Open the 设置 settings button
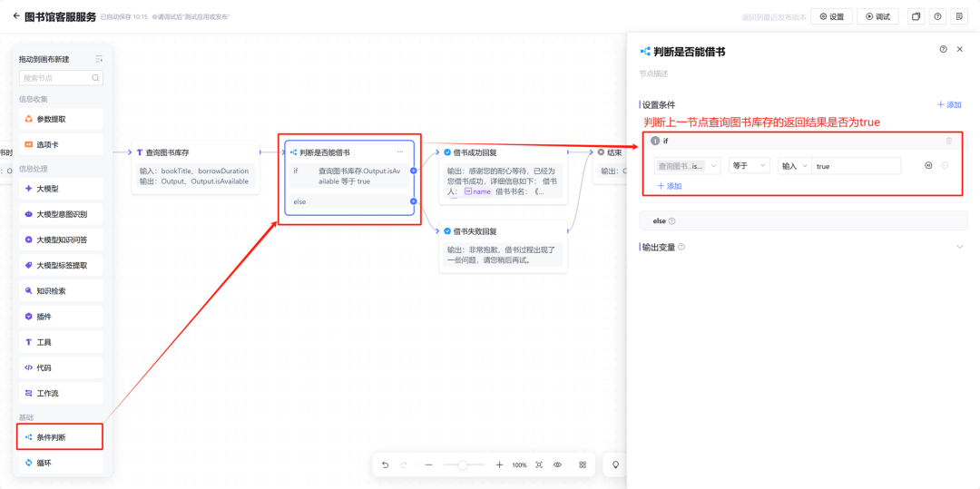This screenshot has width=980, height=489. click(x=832, y=17)
